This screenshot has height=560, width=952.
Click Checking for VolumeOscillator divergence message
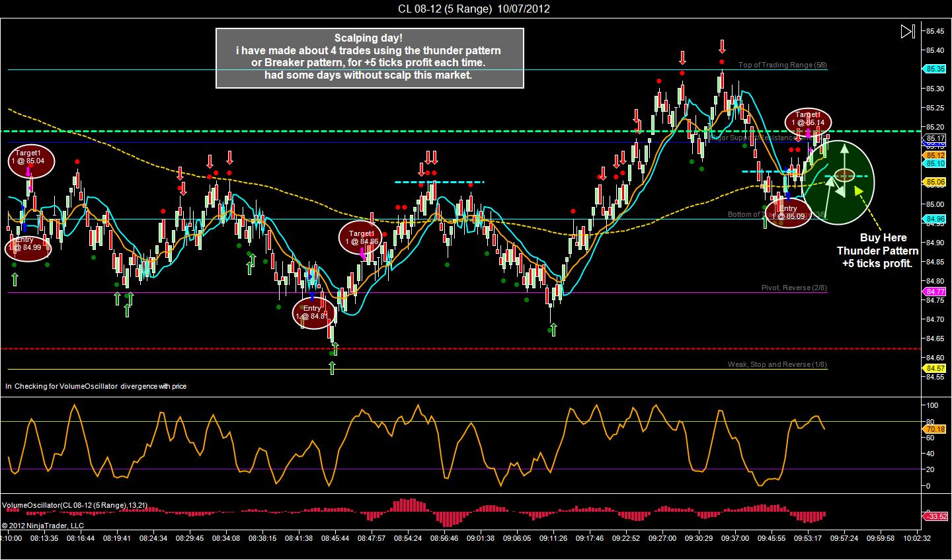tap(96, 386)
